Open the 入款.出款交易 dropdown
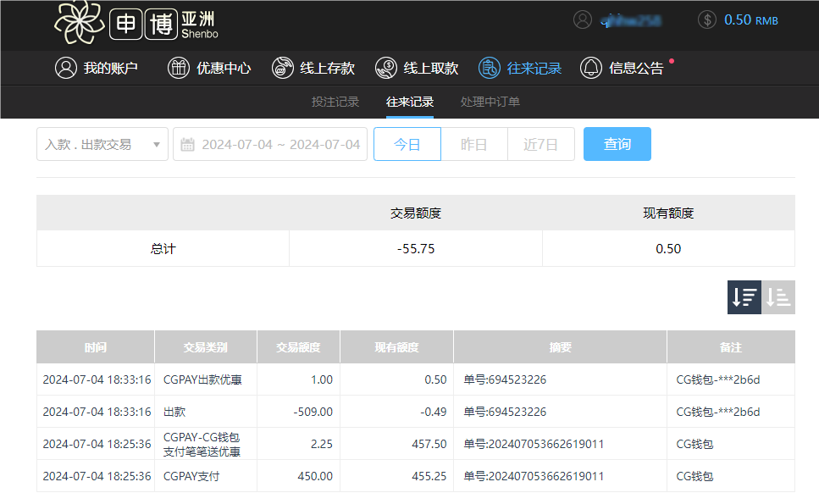The width and height of the screenshot is (819, 504). [102, 144]
